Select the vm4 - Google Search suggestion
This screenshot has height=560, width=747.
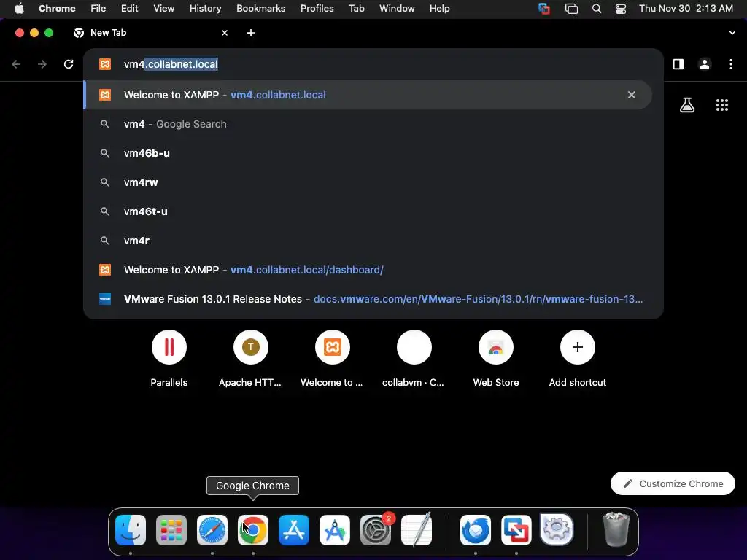click(x=368, y=124)
